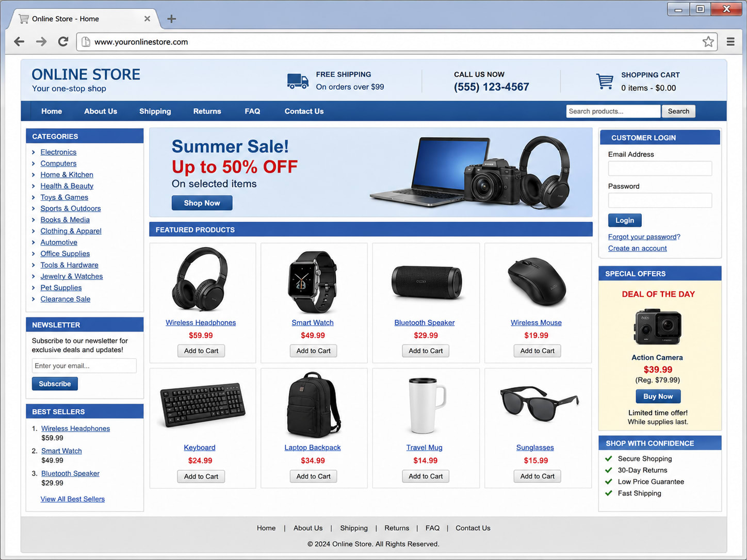Image resolution: width=747 pixels, height=560 pixels.
Task: Add Keyboard to cart
Action: click(201, 476)
